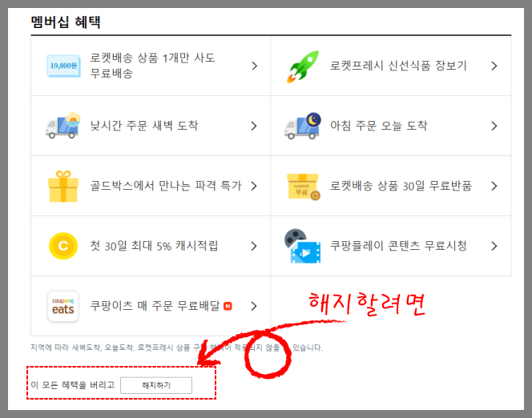Click the gold C coin icon
The image size is (532, 418).
coord(63,246)
